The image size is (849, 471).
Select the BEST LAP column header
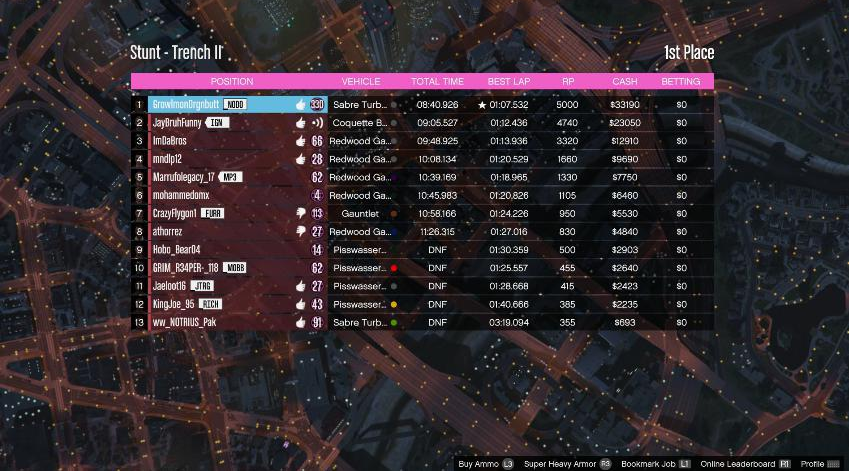click(x=509, y=82)
